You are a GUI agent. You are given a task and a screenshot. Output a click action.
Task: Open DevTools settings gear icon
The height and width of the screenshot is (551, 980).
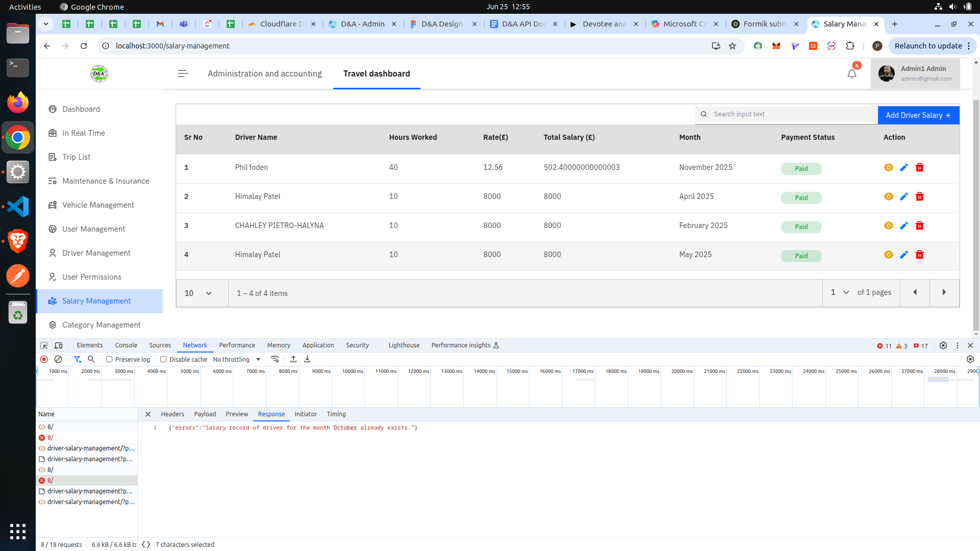[943, 345]
